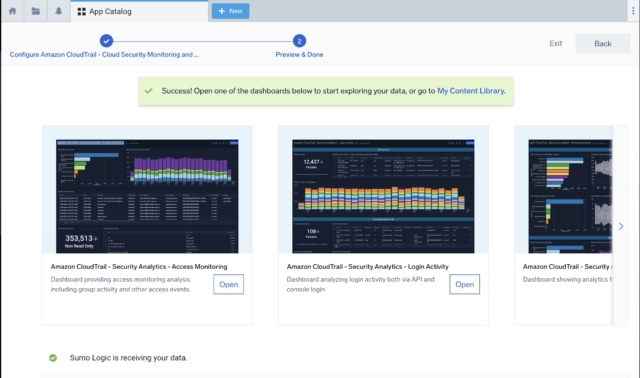Screen dimensions: 640x378
Task: Go to the Home icon
Action: pos(13,11)
